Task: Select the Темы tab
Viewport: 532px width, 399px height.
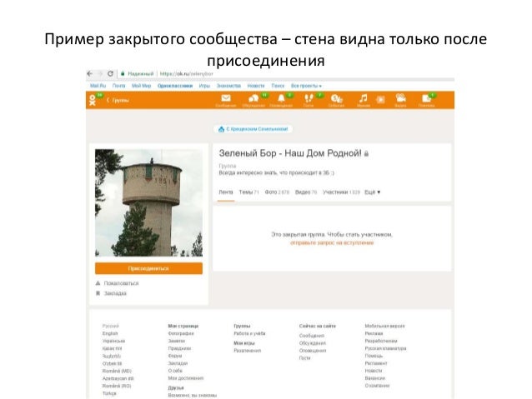Action: click(248, 192)
